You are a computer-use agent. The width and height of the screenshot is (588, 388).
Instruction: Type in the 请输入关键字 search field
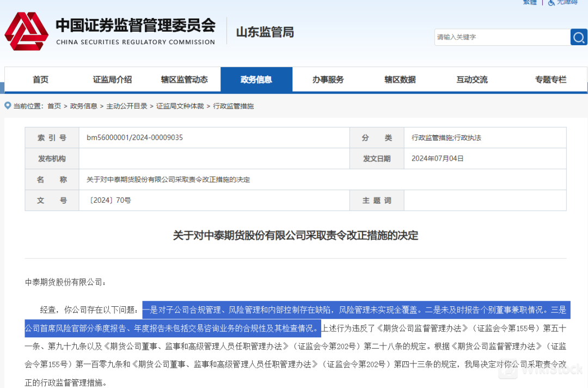[x=502, y=37]
